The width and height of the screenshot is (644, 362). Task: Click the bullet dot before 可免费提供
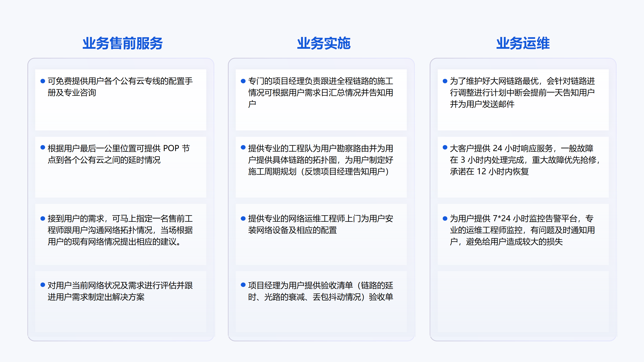[43, 81]
